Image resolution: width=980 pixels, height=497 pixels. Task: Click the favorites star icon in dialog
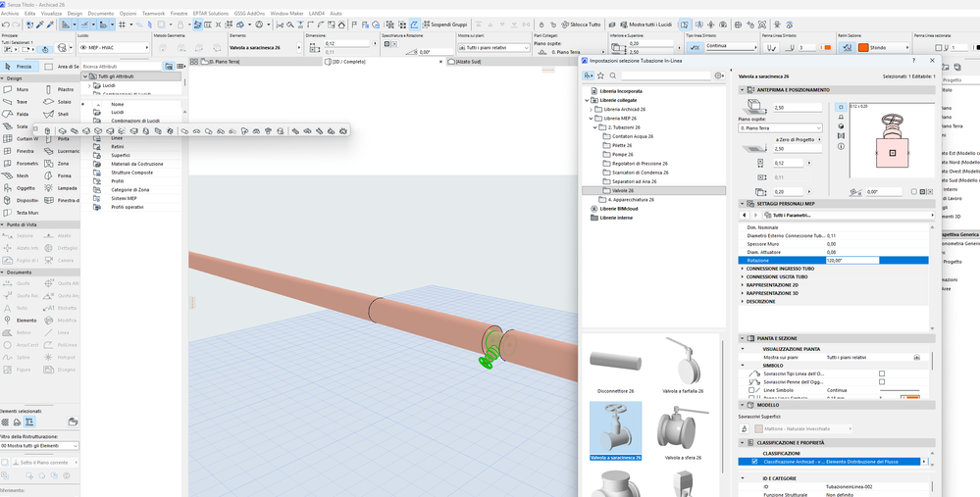[x=600, y=75]
